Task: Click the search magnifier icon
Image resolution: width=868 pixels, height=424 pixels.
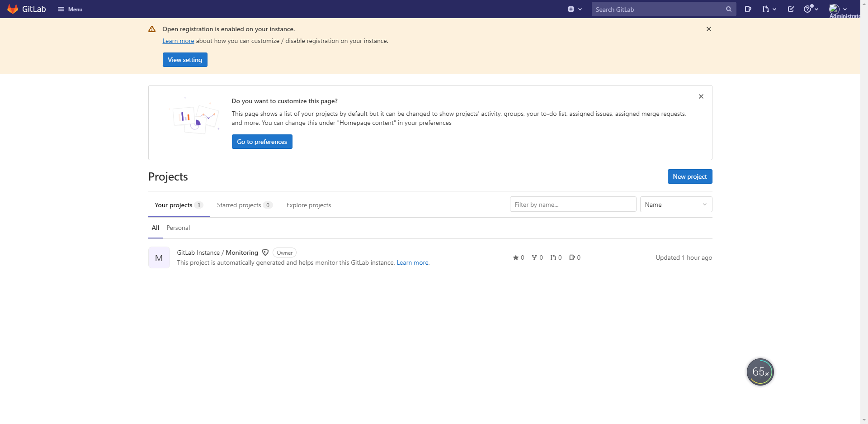Action: (728, 9)
